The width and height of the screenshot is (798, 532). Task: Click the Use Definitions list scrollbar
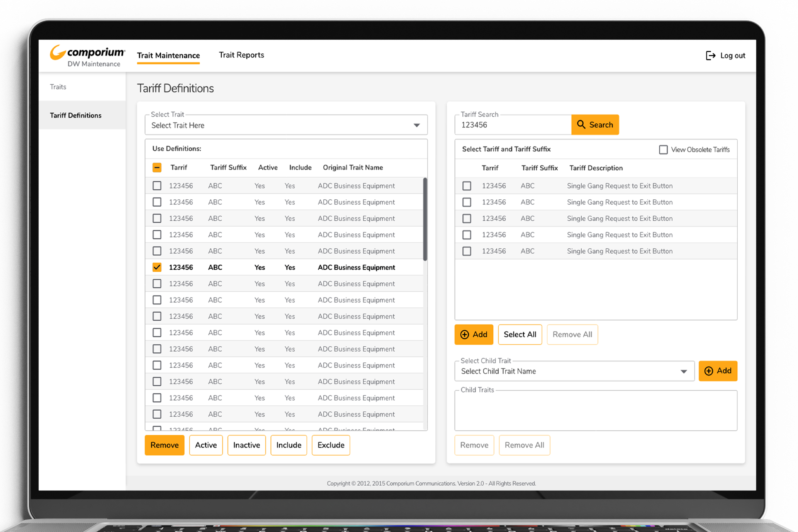click(425, 219)
